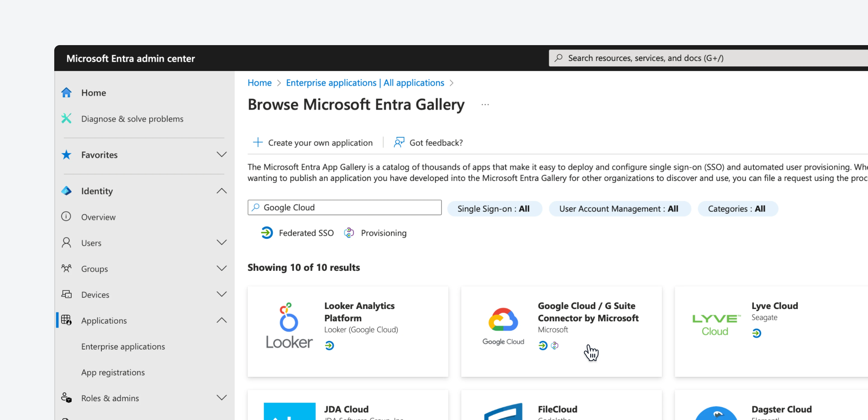
Task: Click the SSO icon on Looker Analytics card
Action: (330, 346)
